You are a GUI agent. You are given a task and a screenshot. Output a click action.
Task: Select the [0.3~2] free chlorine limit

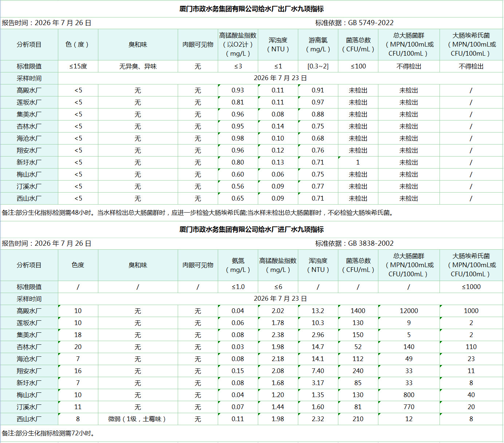[318, 66]
